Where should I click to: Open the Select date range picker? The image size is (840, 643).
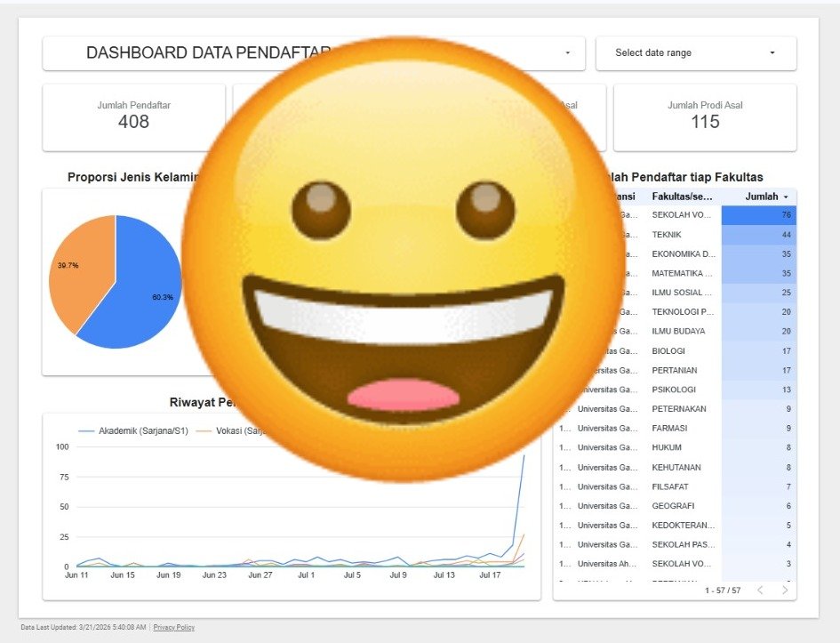(x=696, y=53)
